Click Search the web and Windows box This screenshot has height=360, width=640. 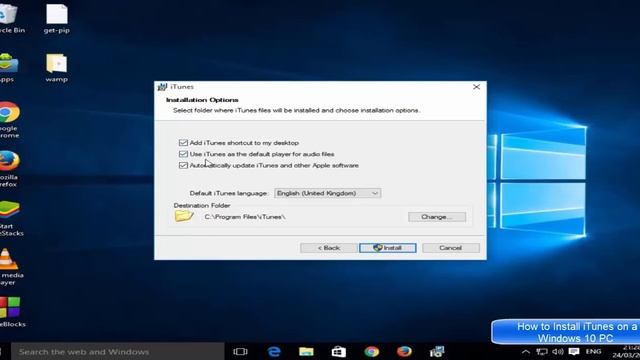[118, 351]
